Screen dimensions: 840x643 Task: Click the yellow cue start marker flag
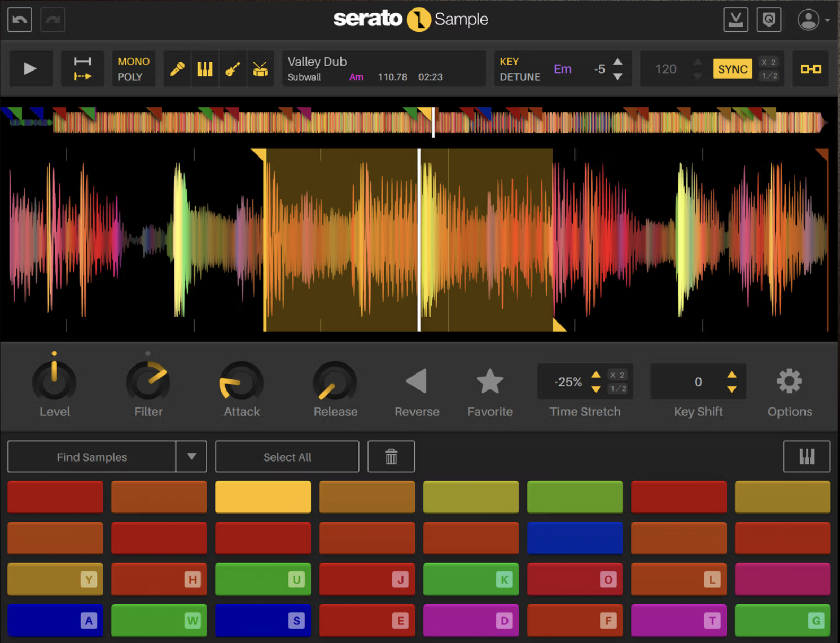point(260,154)
